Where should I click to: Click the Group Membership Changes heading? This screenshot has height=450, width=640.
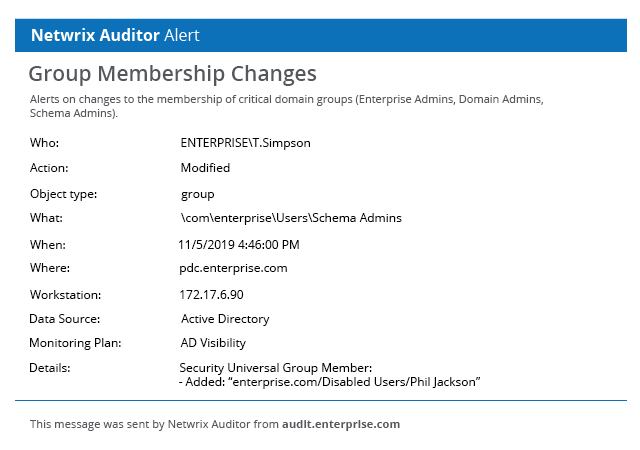(x=172, y=74)
